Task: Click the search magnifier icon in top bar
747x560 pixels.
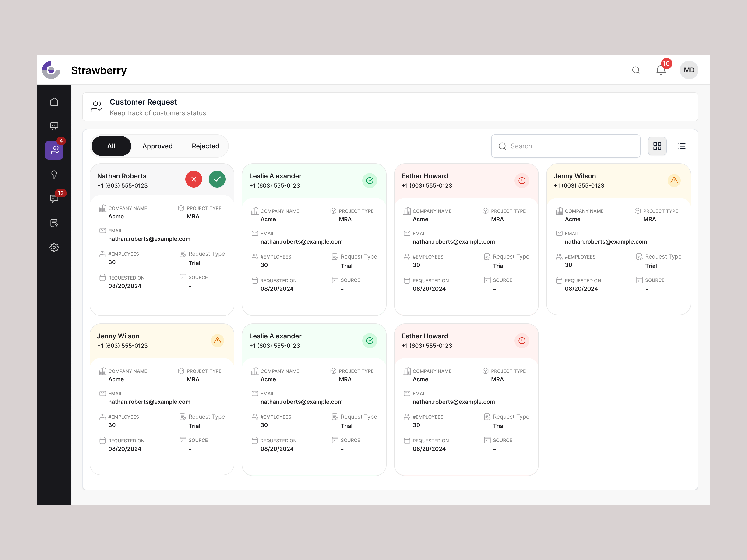Action: point(636,70)
